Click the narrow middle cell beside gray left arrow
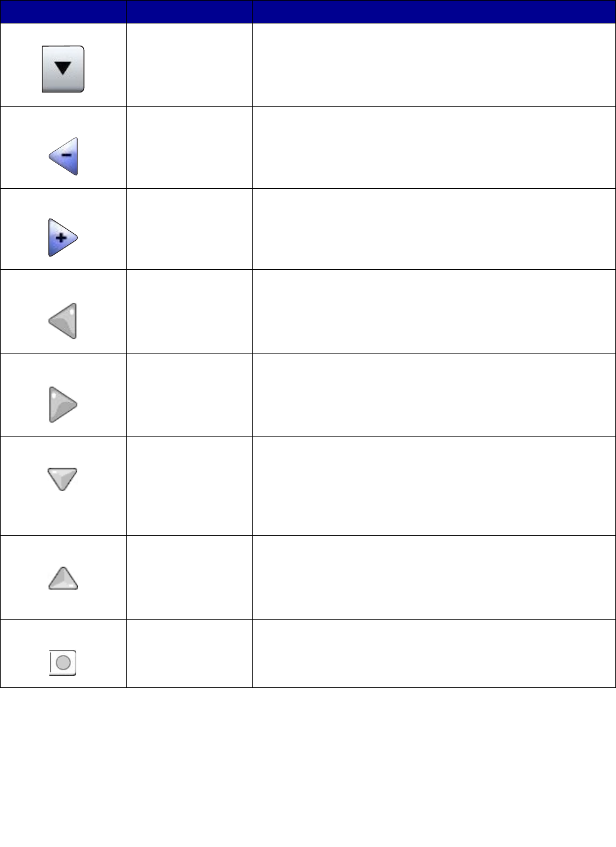This screenshot has height=847, width=616. click(189, 312)
